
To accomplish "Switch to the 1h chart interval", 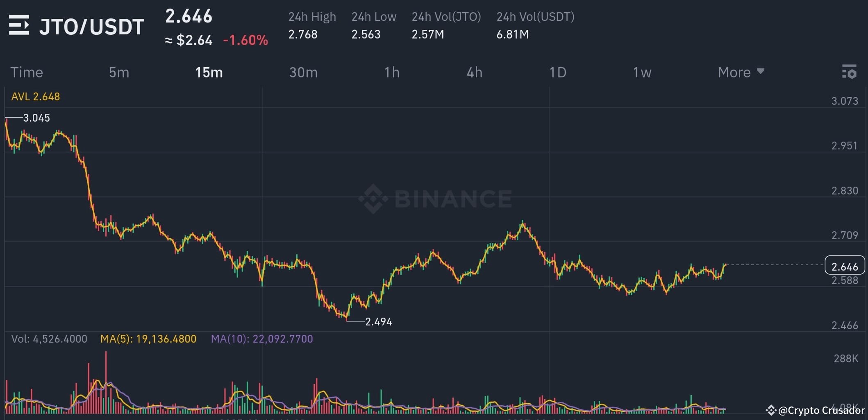I will point(391,72).
